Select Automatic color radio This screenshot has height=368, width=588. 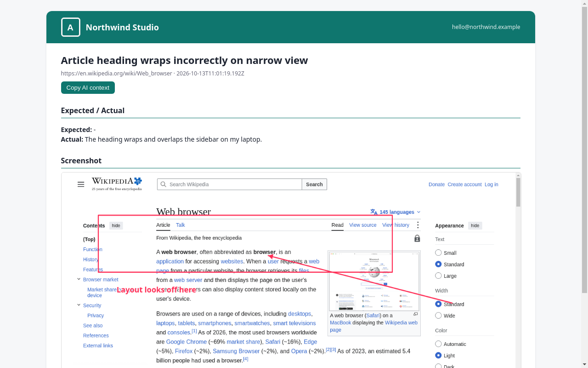[x=438, y=344]
